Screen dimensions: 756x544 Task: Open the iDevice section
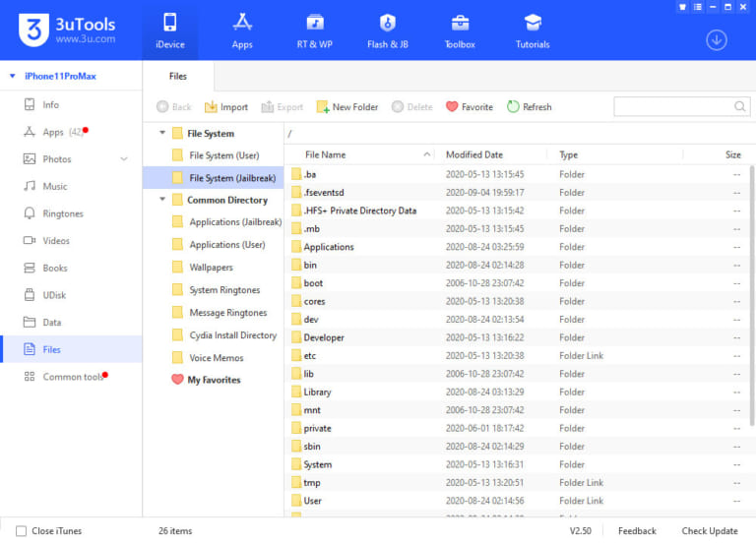(x=169, y=30)
